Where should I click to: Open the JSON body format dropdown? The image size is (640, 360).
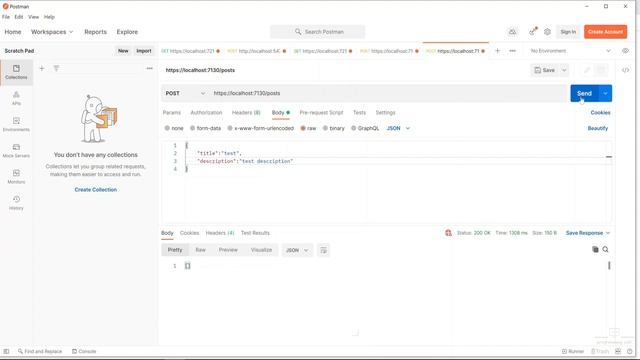pos(398,128)
